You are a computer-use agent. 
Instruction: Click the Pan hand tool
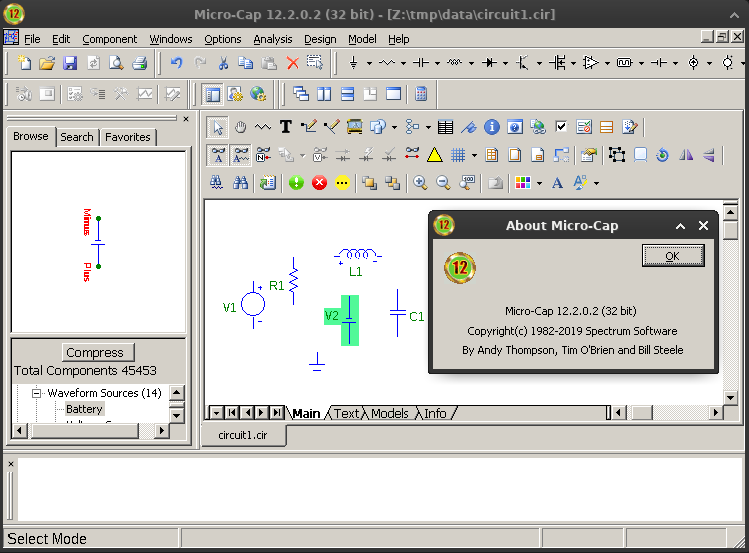coord(240,127)
